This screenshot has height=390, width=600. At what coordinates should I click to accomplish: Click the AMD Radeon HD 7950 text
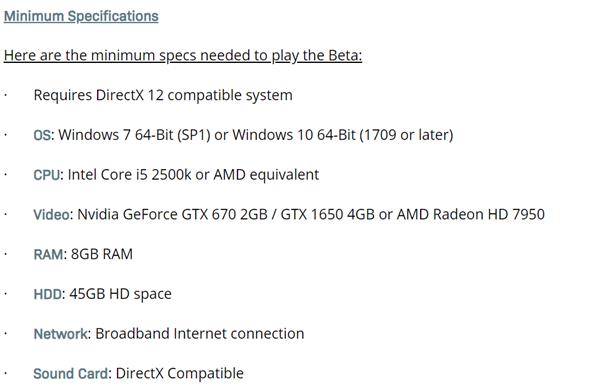coord(471,215)
